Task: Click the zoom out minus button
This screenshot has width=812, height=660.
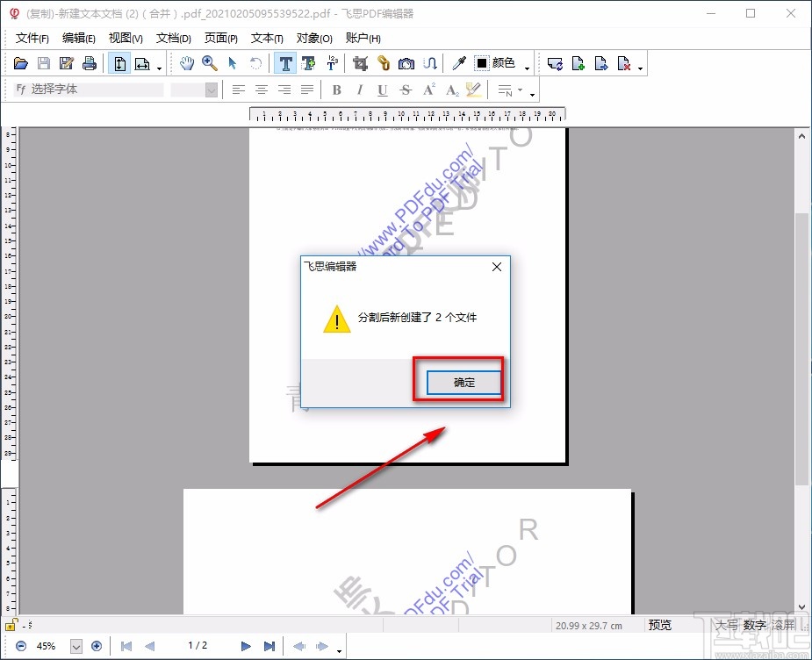Action: point(21,646)
